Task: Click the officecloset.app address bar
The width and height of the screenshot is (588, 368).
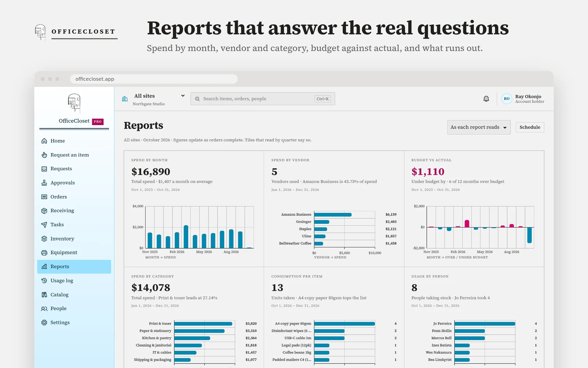Action: [154, 79]
